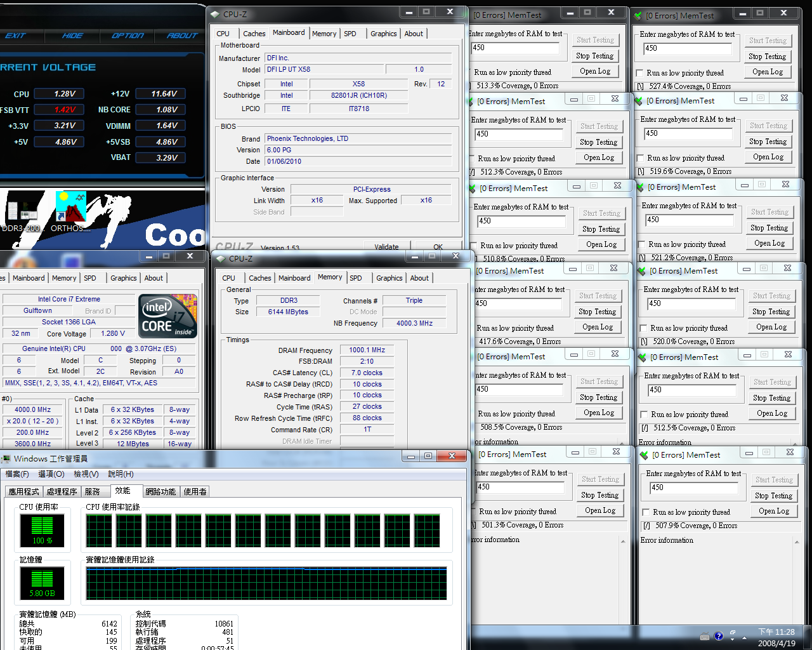Switch to 使用者 tab in Task Manager
The width and height of the screenshot is (812, 650).
tap(195, 491)
